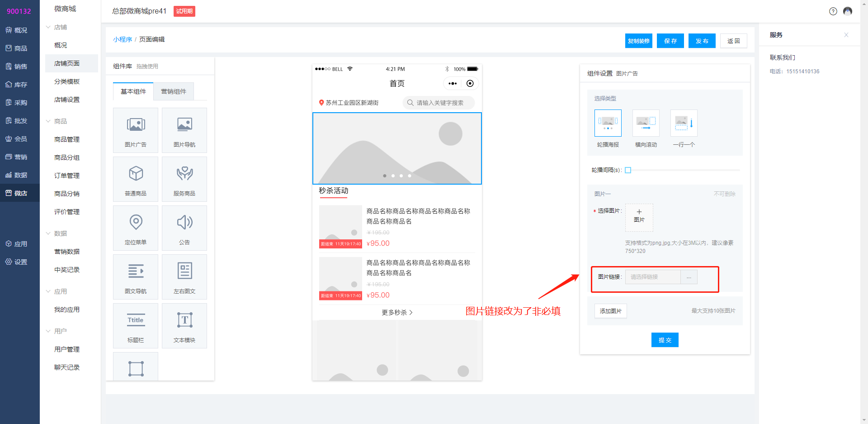Screen dimensions: 868x424
Task: Select the 图片导航 component icon
Action: point(184,124)
